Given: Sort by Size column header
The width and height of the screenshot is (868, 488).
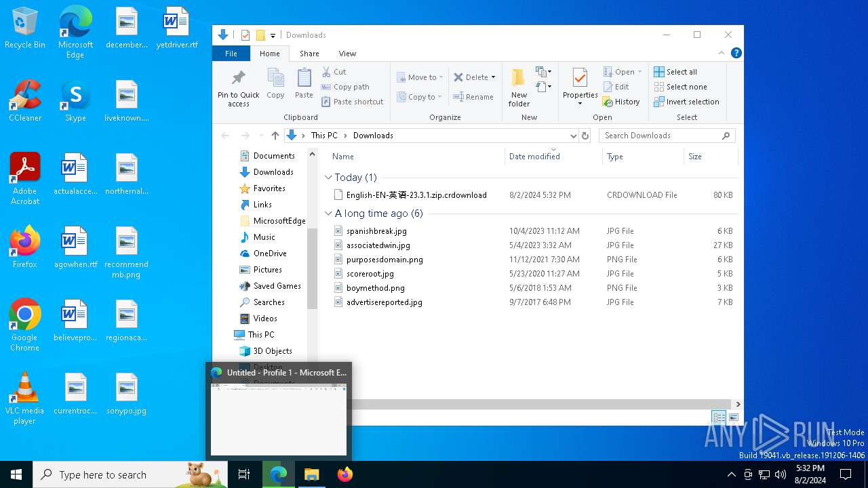Looking at the screenshot, I should point(710,157).
